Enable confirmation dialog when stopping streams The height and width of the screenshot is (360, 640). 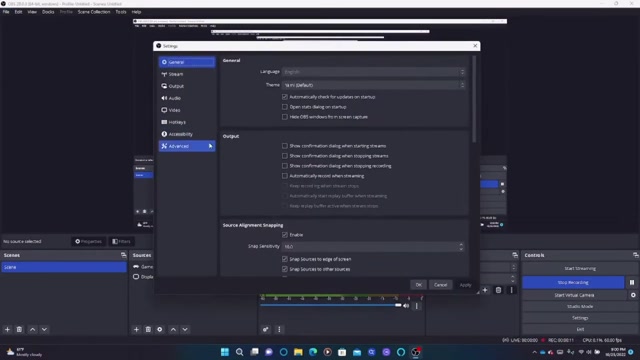click(284, 156)
